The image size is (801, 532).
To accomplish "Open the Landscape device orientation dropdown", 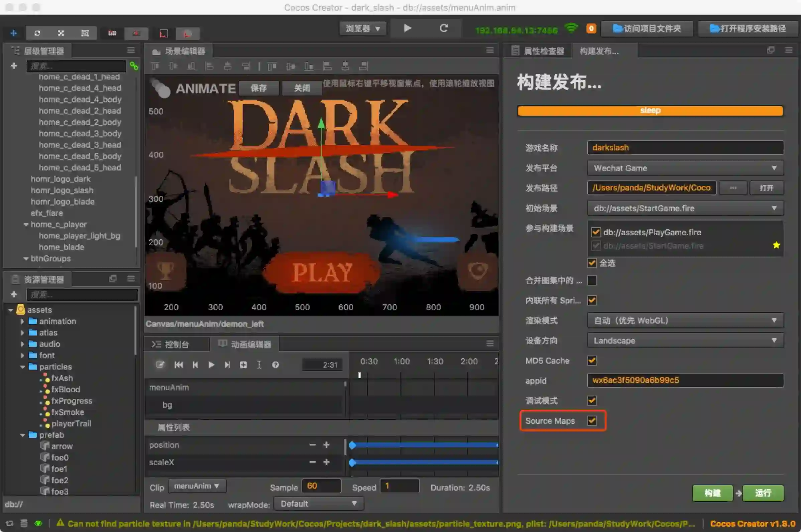I will coord(685,341).
